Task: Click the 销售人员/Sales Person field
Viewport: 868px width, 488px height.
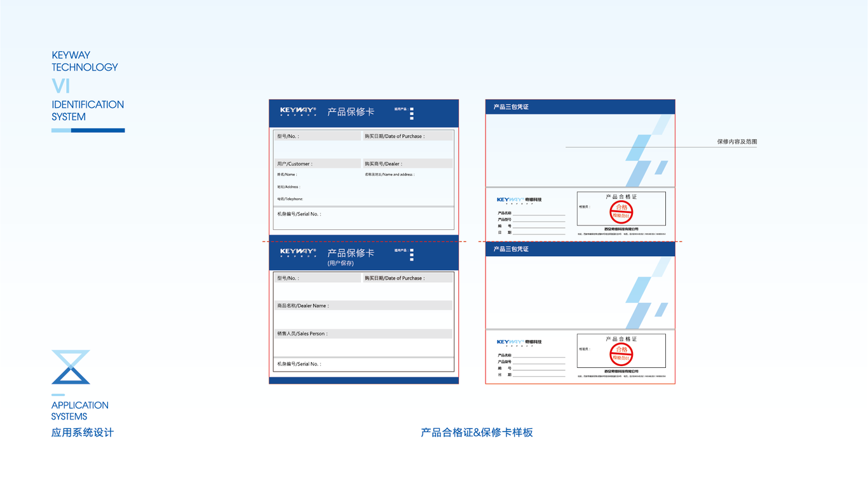Action: [363, 334]
